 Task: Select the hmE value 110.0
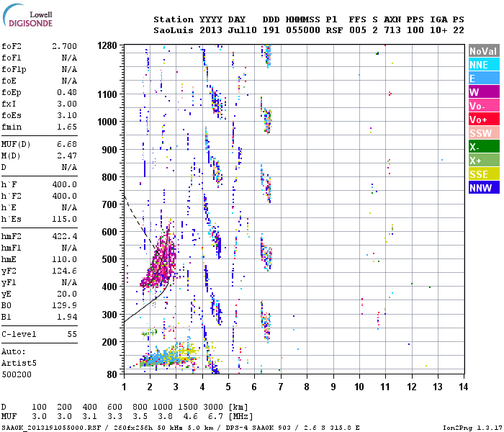click(64, 259)
